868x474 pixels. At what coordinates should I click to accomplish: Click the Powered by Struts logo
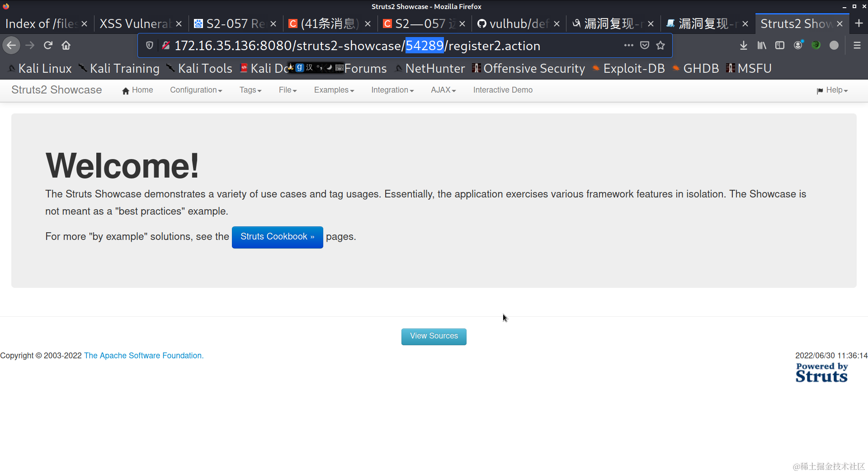821,373
